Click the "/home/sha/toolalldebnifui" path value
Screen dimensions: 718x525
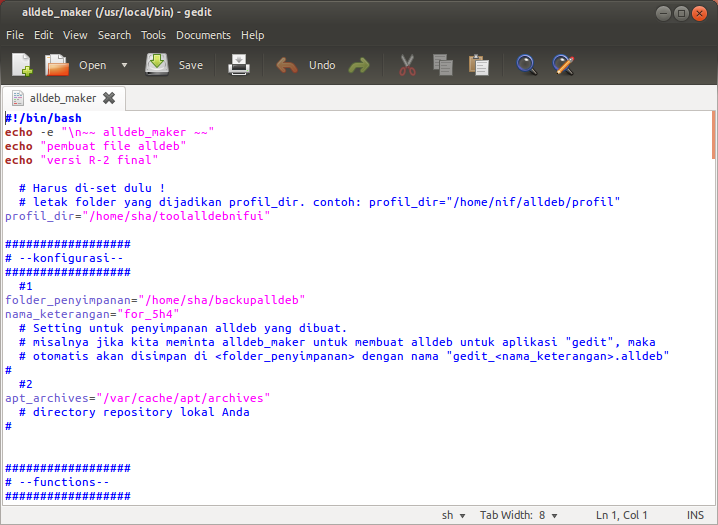tap(176, 216)
